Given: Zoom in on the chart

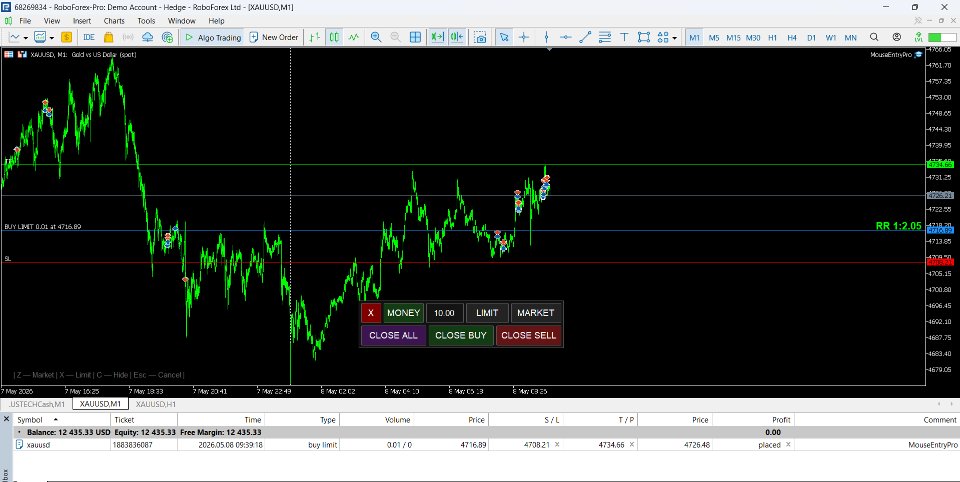Looking at the screenshot, I should click(x=376, y=37).
